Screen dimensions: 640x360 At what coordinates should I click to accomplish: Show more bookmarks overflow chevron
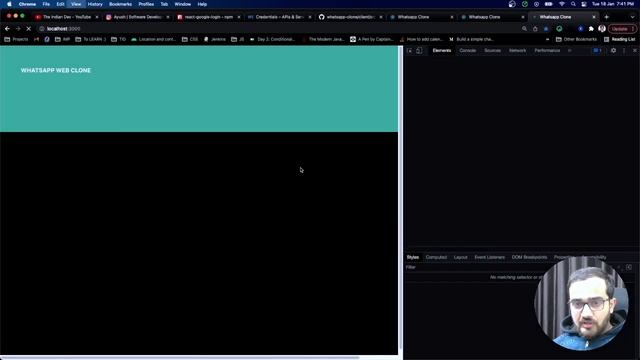(547, 39)
